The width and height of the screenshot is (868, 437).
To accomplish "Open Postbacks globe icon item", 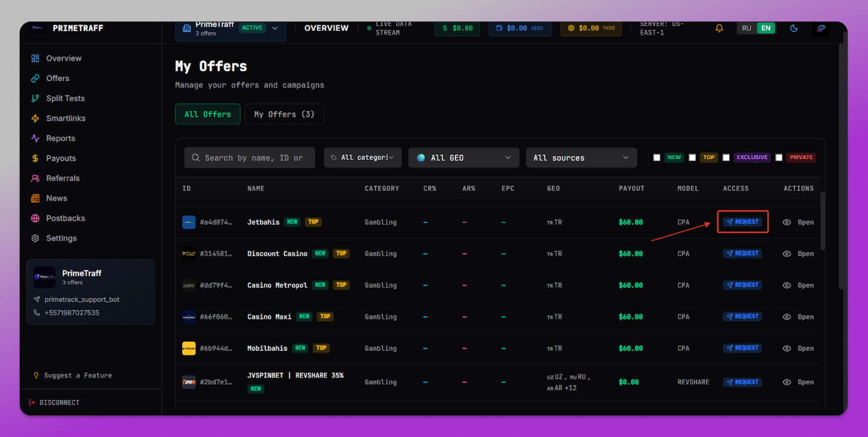I will [58, 218].
